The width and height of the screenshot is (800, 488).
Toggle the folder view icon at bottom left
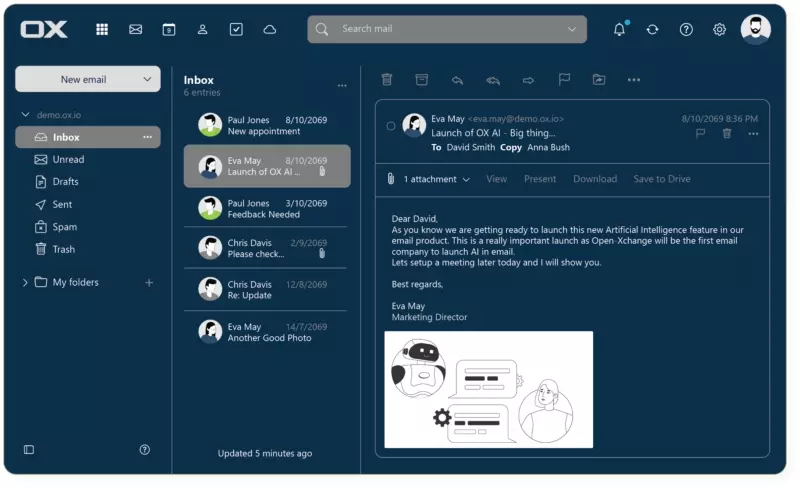click(29, 450)
